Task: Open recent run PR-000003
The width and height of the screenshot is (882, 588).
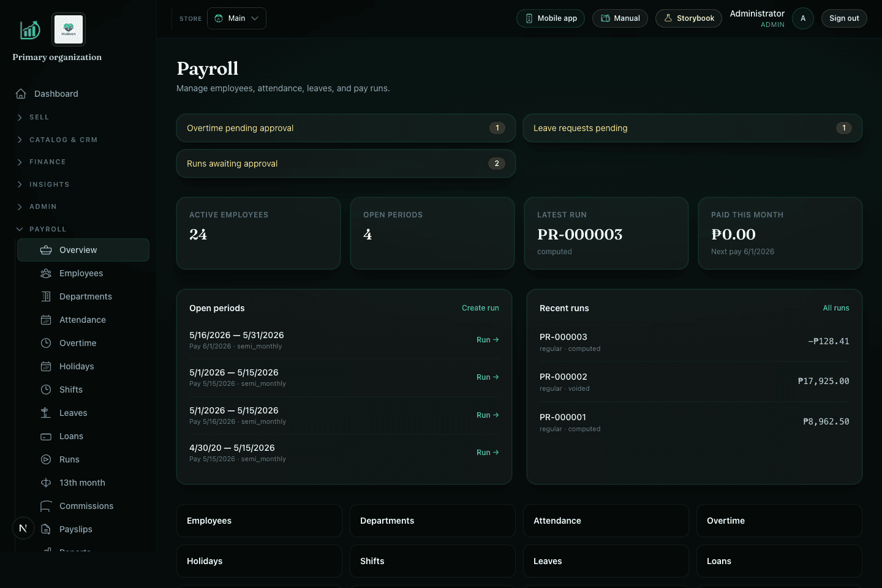Action: tap(695, 342)
